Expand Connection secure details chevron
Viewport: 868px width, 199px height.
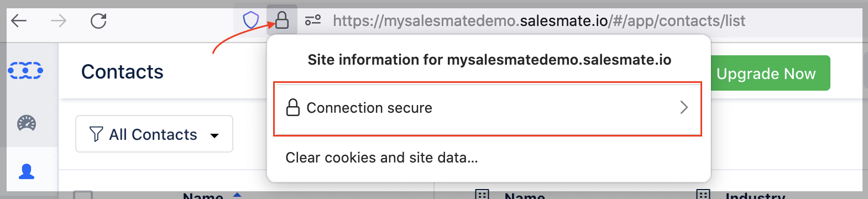[x=684, y=107]
